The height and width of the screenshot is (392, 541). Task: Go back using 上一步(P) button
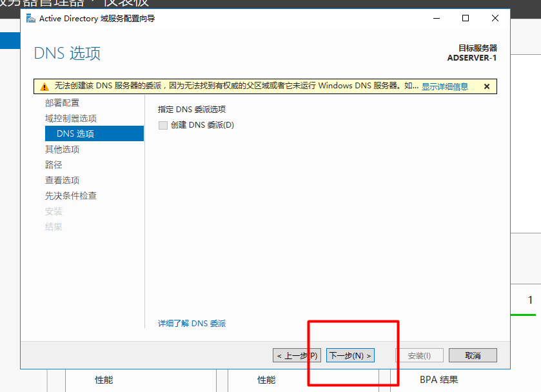coord(297,355)
